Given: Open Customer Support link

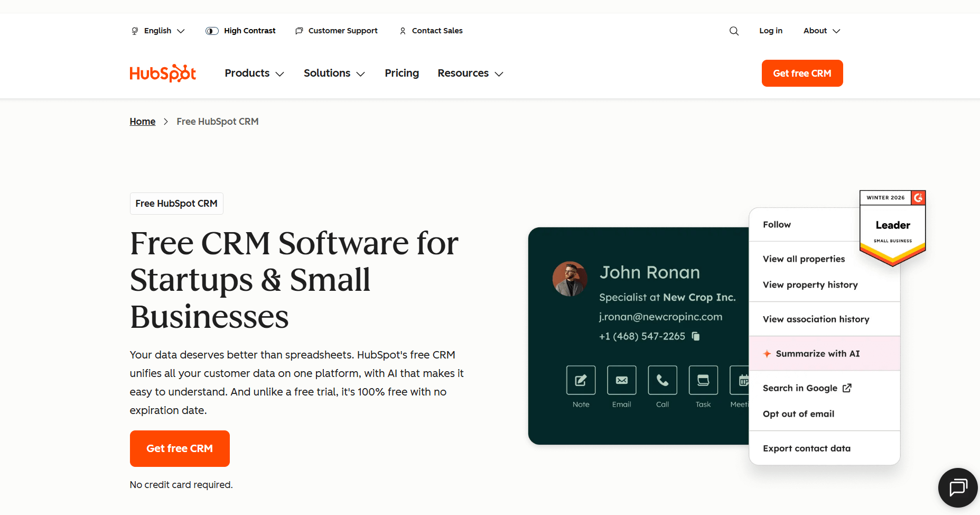Looking at the screenshot, I should 337,31.
